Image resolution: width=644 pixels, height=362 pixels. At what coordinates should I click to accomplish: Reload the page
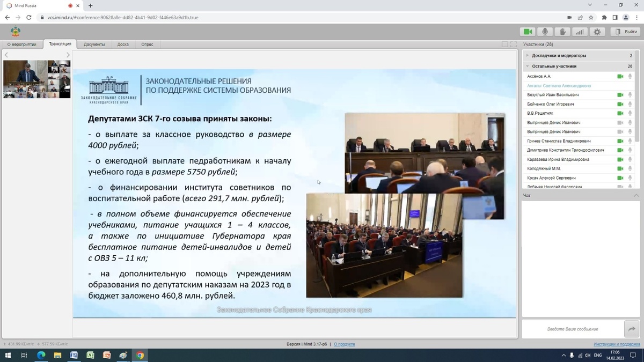pos(29,17)
